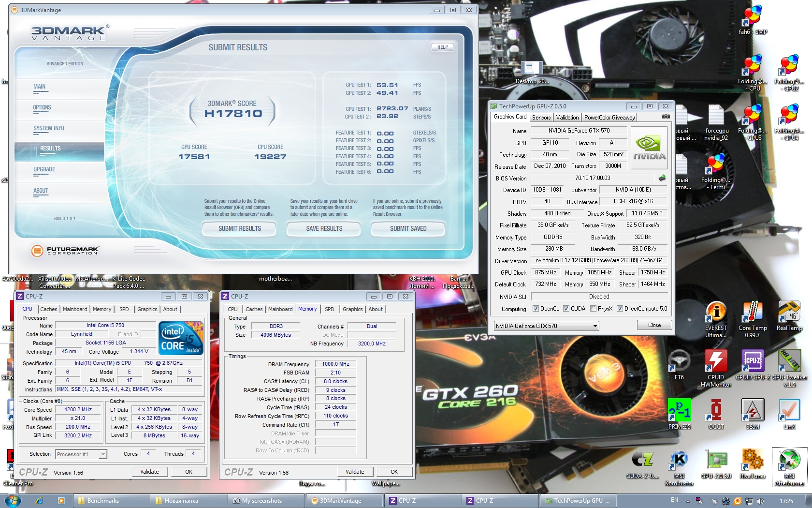The height and width of the screenshot is (508, 812).
Task: Switch to the Sensors tab in GPU-Z
Action: coord(541,118)
